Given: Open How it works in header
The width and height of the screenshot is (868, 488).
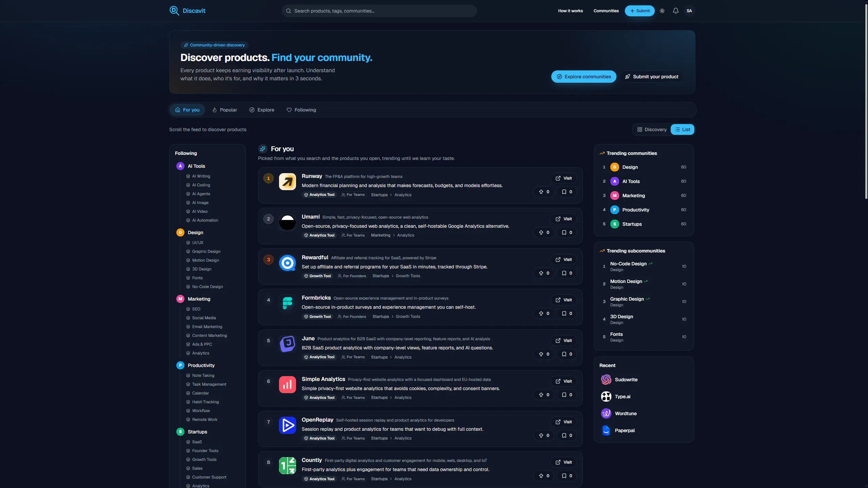Looking at the screenshot, I should point(570,11).
